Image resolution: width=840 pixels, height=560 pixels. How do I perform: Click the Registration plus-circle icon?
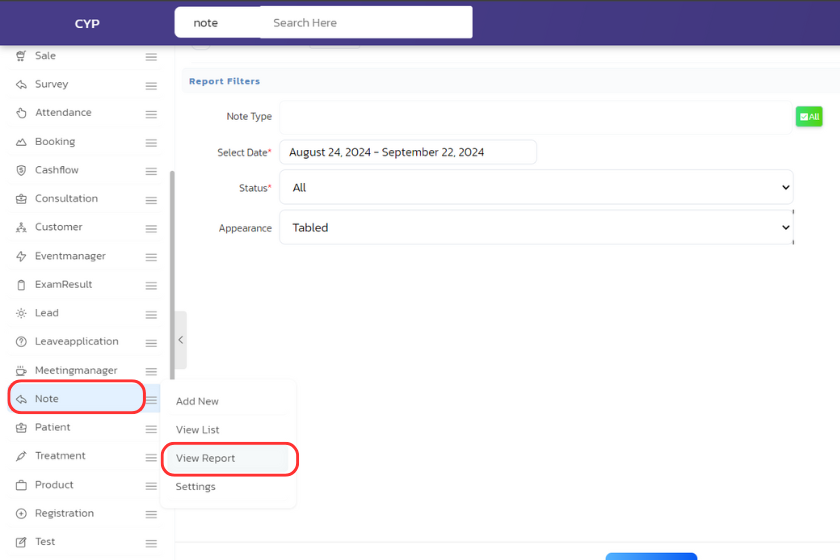[21, 513]
